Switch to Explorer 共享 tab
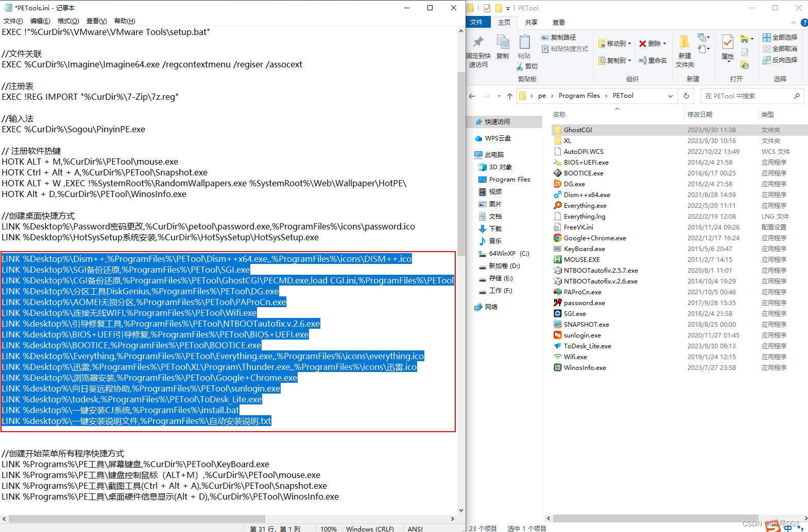Viewport: 808px width, 532px height. click(x=531, y=23)
